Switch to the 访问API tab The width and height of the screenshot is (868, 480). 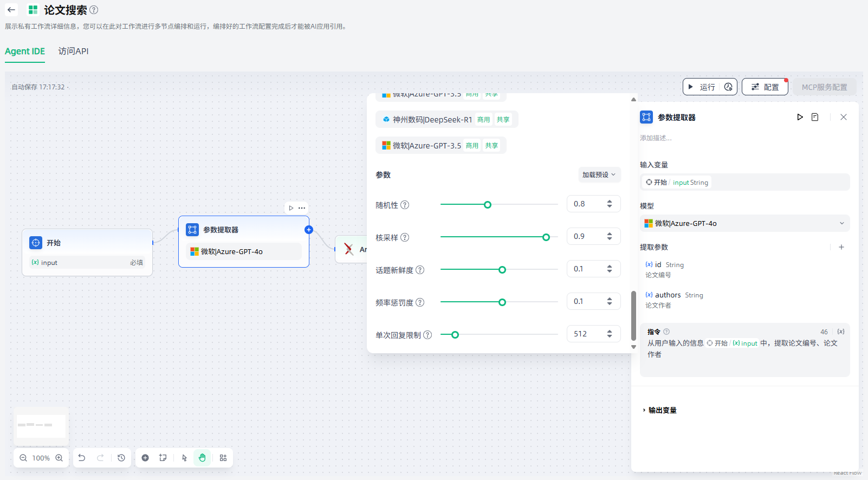click(x=73, y=51)
